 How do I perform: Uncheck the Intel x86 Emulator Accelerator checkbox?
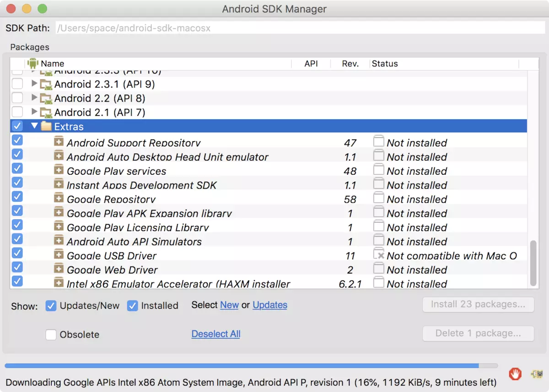[17, 281]
